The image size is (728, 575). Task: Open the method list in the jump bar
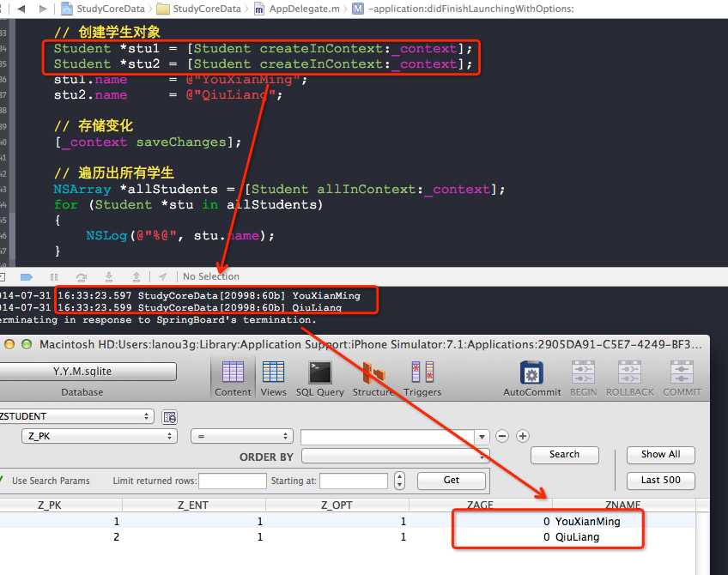click(464, 9)
